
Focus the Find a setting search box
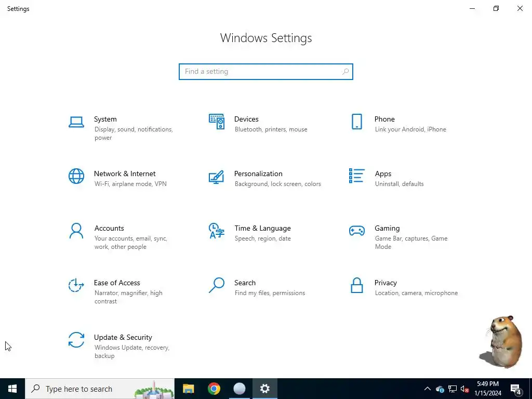266,72
